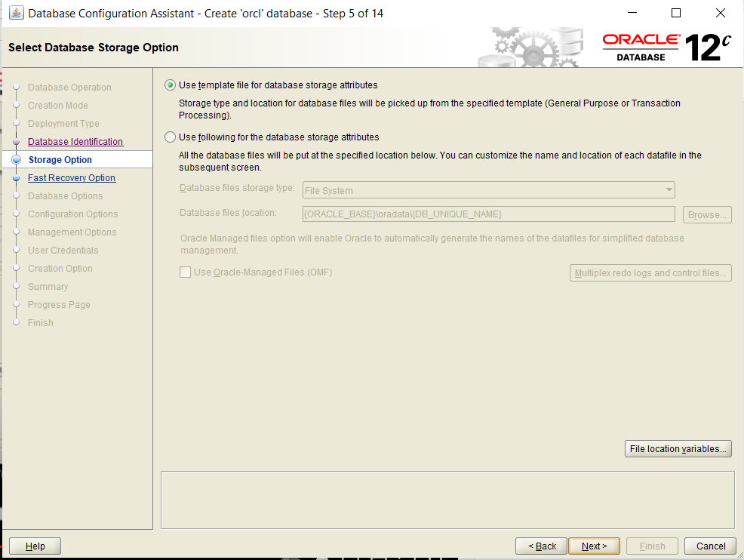Click the Fast Recovery Option step bullet icon
This screenshot has width=744, height=560.
point(16,178)
